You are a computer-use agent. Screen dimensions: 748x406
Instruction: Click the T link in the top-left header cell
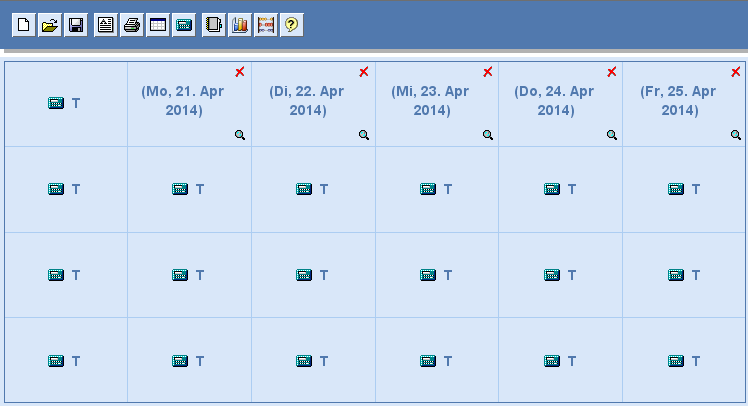click(76, 104)
